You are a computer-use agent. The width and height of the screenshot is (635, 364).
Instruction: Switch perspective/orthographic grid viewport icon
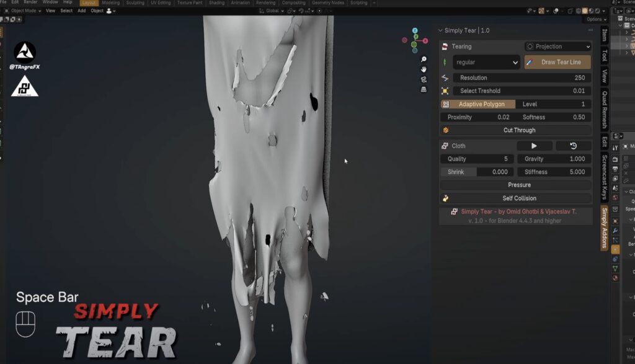pyautogui.click(x=424, y=89)
